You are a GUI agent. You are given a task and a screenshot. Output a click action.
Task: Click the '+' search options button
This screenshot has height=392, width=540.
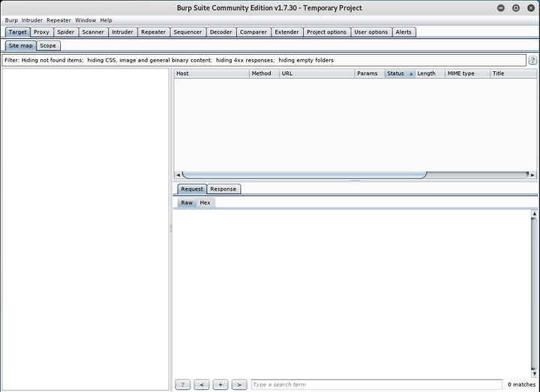pyautogui.click(x=220, y=385)
